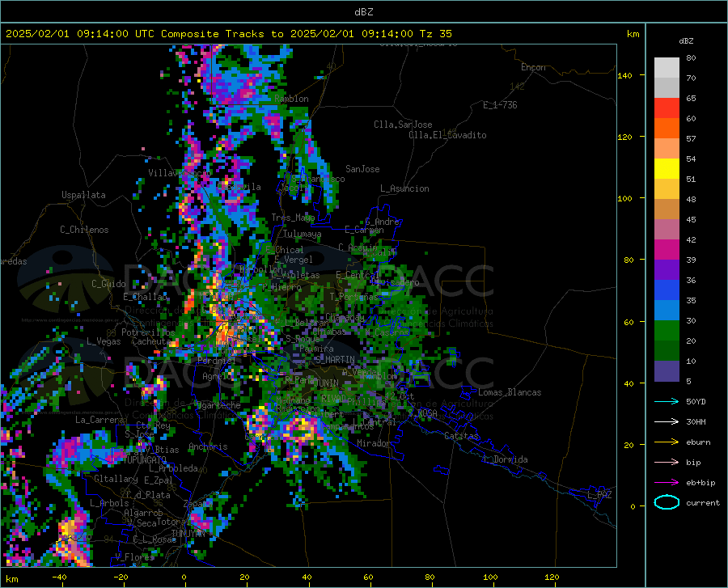Screen dimensions: 728x588
Task: Click the 'Perdriel' place label
Action: tap(217, 360)
